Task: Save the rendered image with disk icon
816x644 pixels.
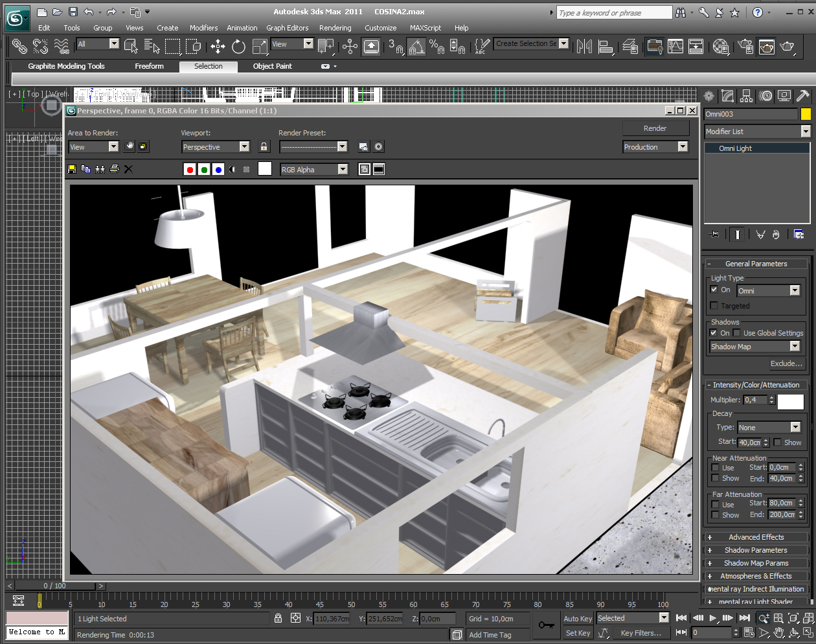Action: pyautogui.click(x=72, y=169)
